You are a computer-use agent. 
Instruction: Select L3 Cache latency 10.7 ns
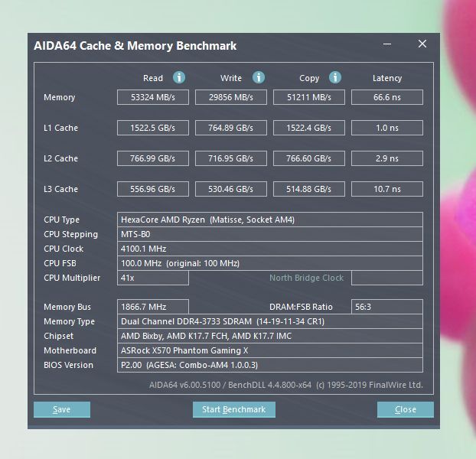coord(387,189)
